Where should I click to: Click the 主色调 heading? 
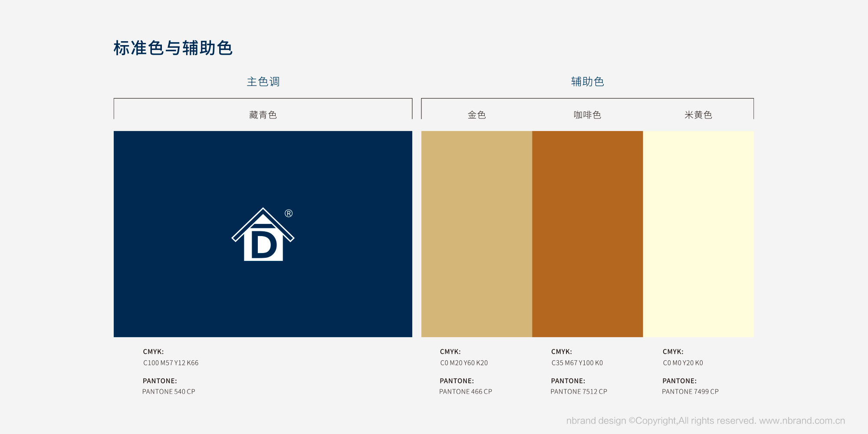point(263,82)
